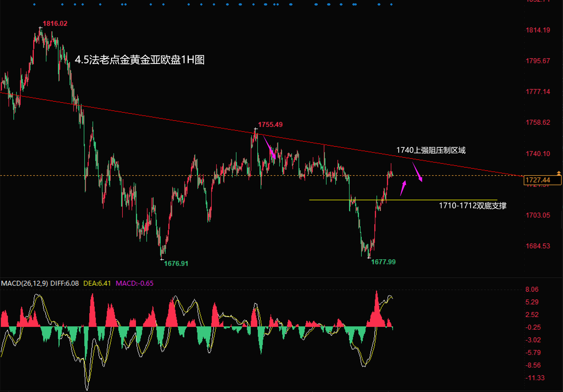Click the 8.06 value on MACD axis
The height and width of the screenshot is (392, 563).
pyautogui.click(x=532, y=289)
